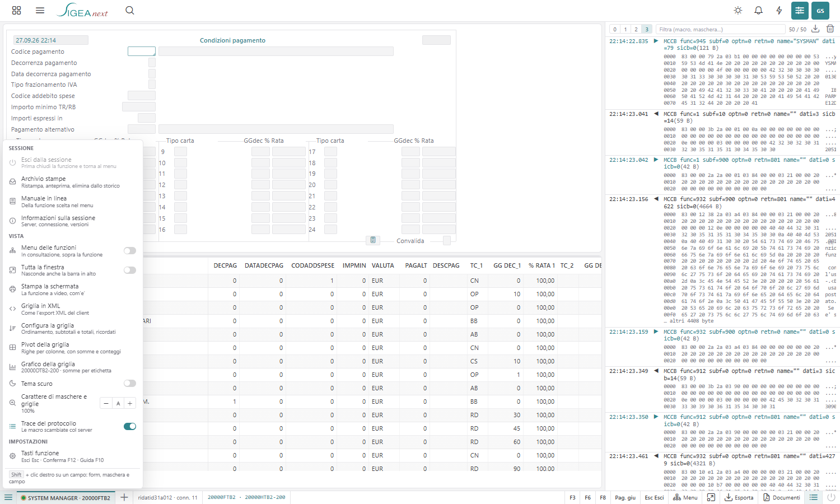
Task: Click the teal settings sliders button
Action: [x=800, y=10]
